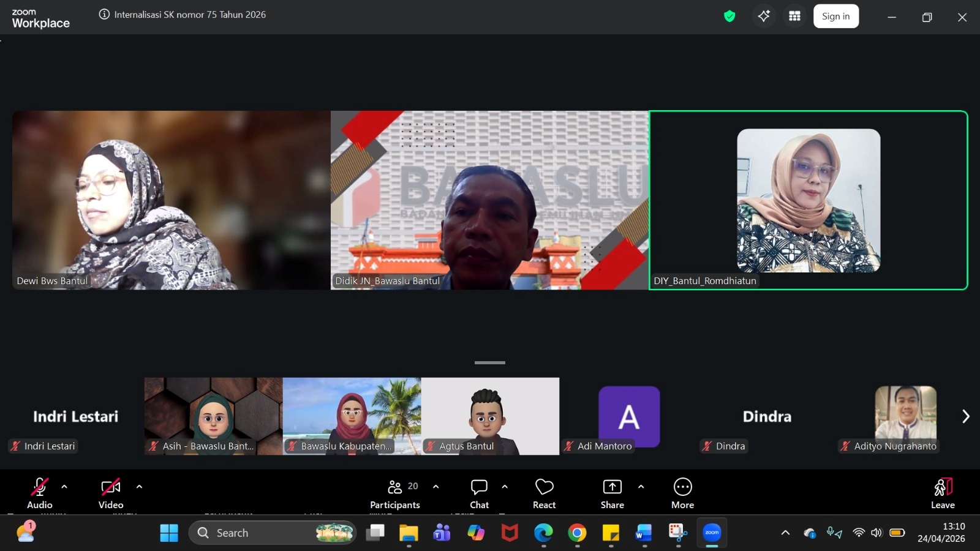Screen dimensions: 980x551
Task: Show meeting info icon beside title
Action: tap(105, 15)
